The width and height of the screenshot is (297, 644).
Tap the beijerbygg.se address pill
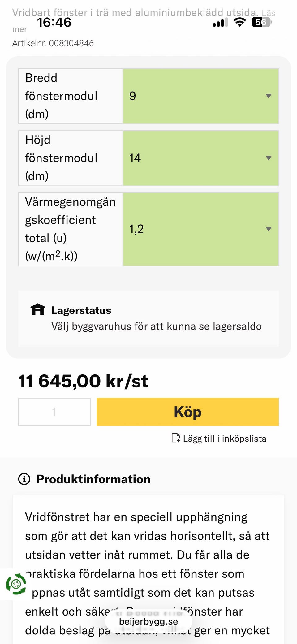click(x=148, y=621)
